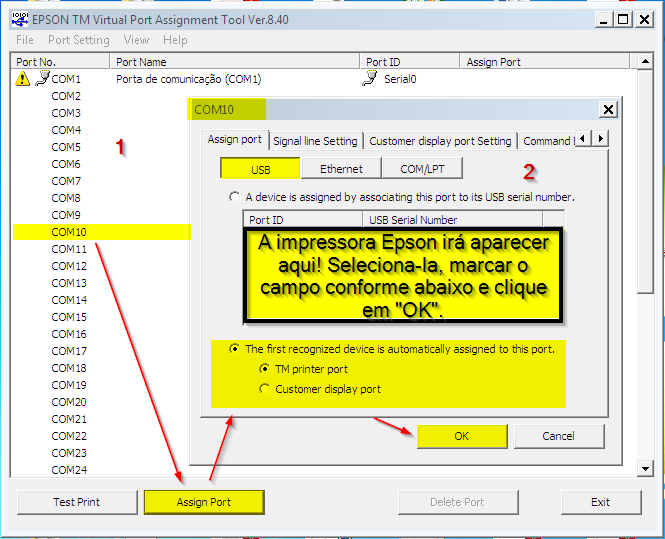Screen dimensions: 665x539
Task: Click the port list scroll up arrow
Action: (x=645, y=62)
